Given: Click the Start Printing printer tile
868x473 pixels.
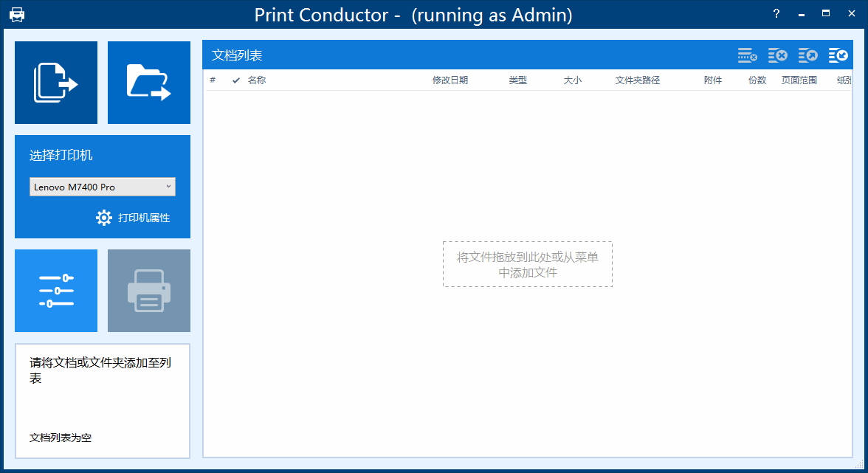Looking at the screenshot, I should click(149, 291).
